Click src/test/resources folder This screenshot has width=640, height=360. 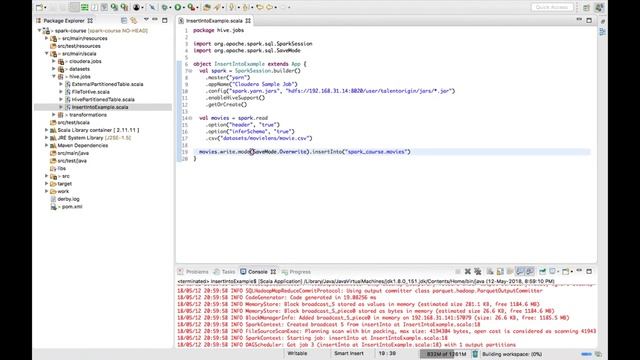pos(79,46)
